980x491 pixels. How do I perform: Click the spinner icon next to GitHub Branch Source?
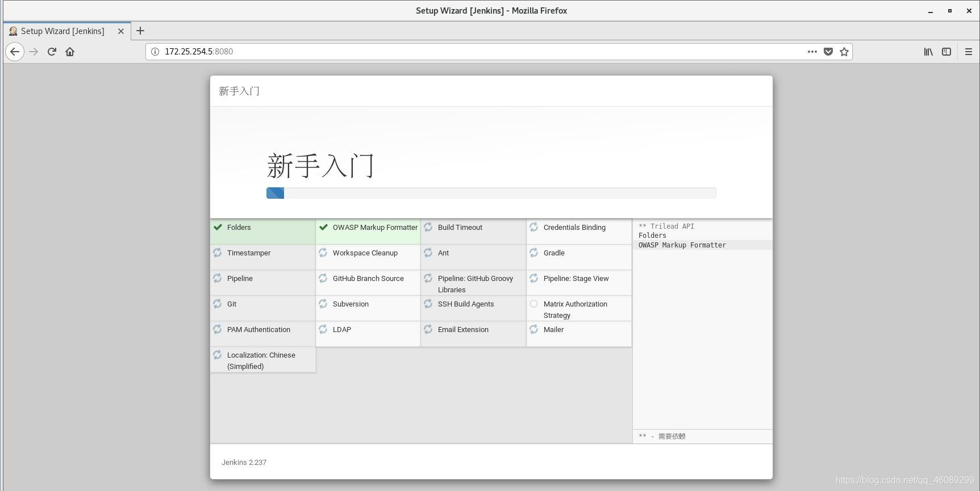click(x=323, y=278)
